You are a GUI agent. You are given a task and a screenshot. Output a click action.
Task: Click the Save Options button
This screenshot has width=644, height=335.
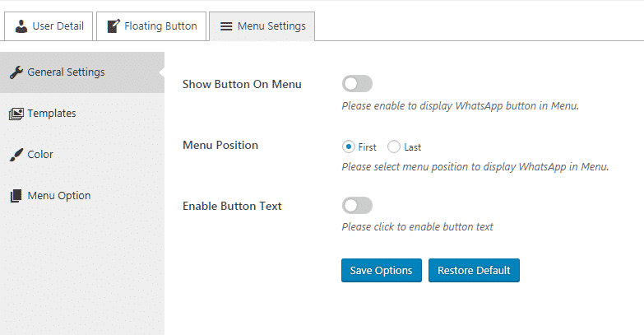(382, 271)
